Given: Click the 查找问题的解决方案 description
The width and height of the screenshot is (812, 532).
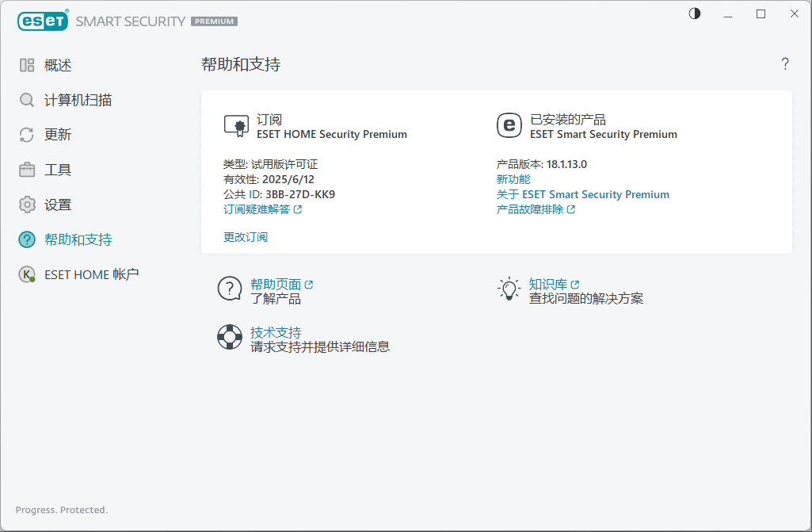Looking at the screenshot, I should coord(585,299).
